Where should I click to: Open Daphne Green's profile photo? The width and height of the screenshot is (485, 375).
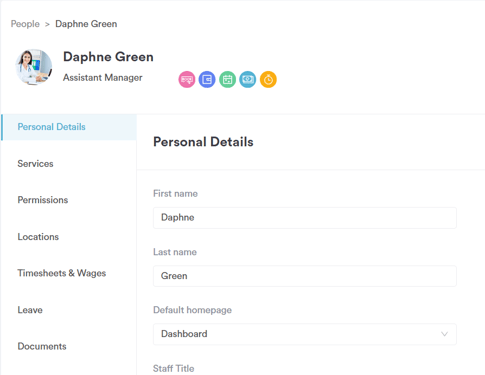(34, 67)
